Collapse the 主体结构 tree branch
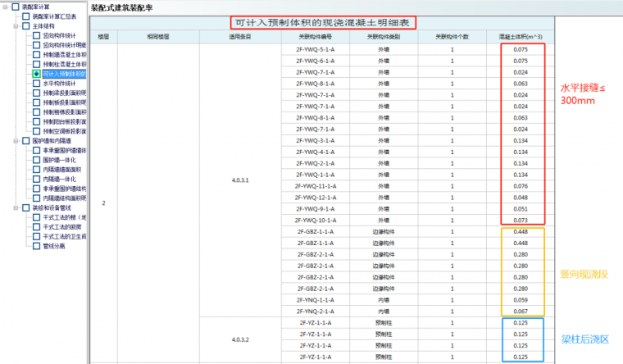 [x=16, y=26]
